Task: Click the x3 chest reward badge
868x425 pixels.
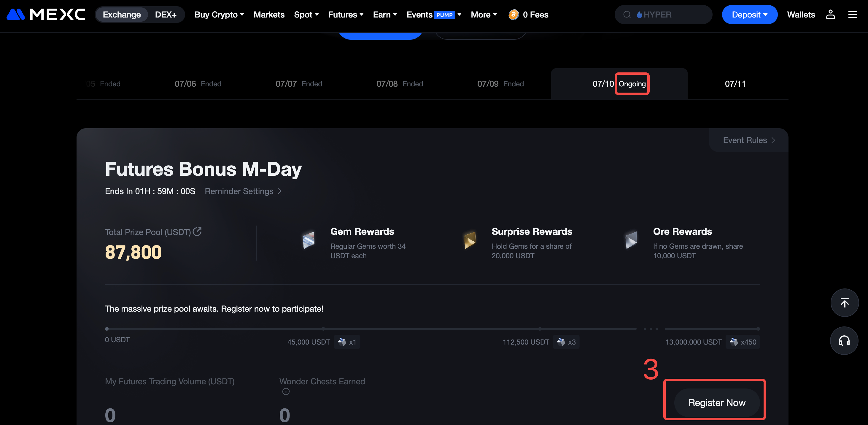Action: [566, 342]
